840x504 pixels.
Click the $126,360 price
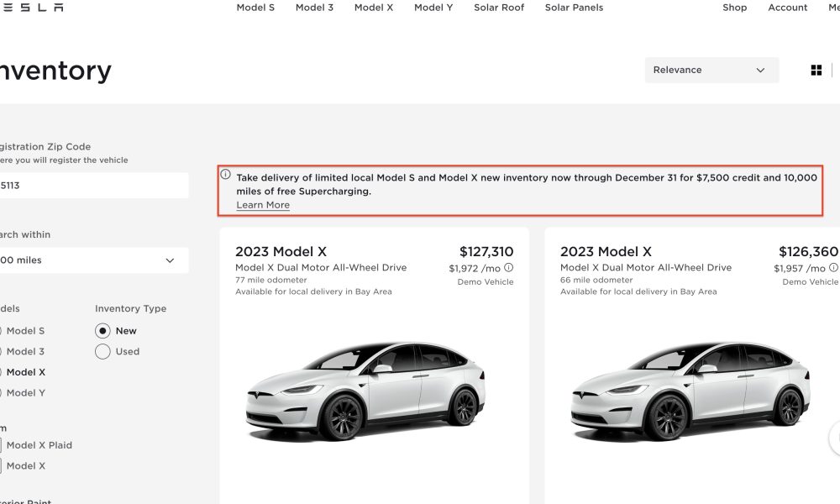tap(808, 252)
